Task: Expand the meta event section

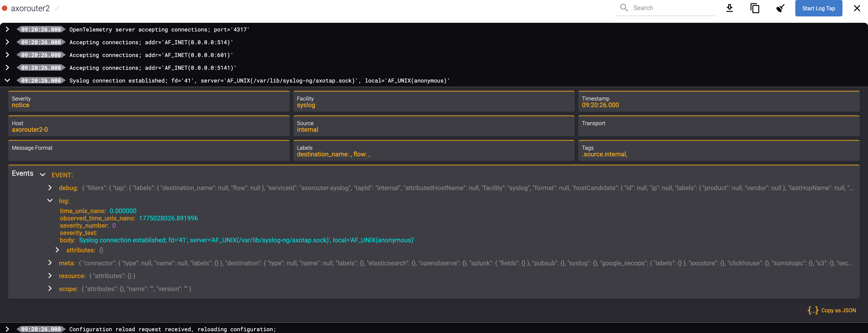Action: pos(50,263)
